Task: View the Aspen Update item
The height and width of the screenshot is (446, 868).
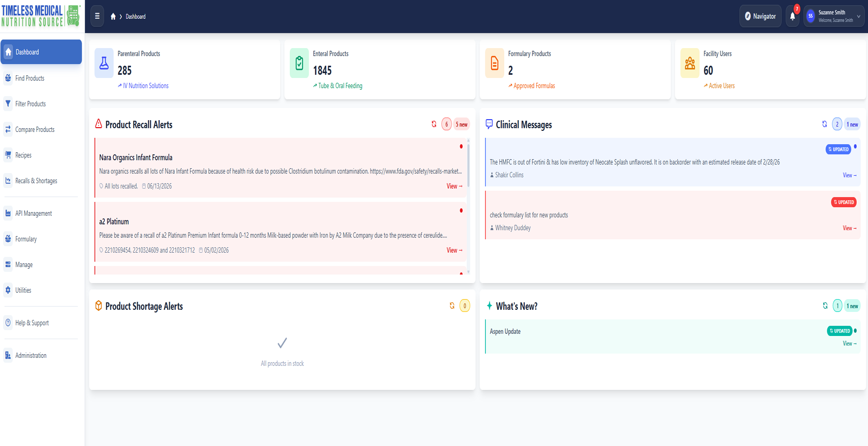Action: (850, 343)
